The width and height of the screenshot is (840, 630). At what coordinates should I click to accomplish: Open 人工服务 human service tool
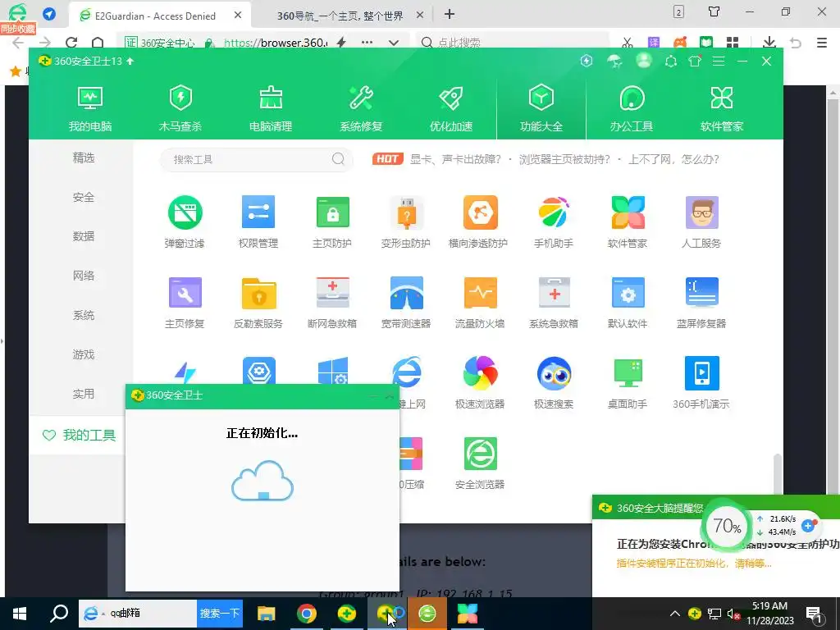click(x=701, y=221)
